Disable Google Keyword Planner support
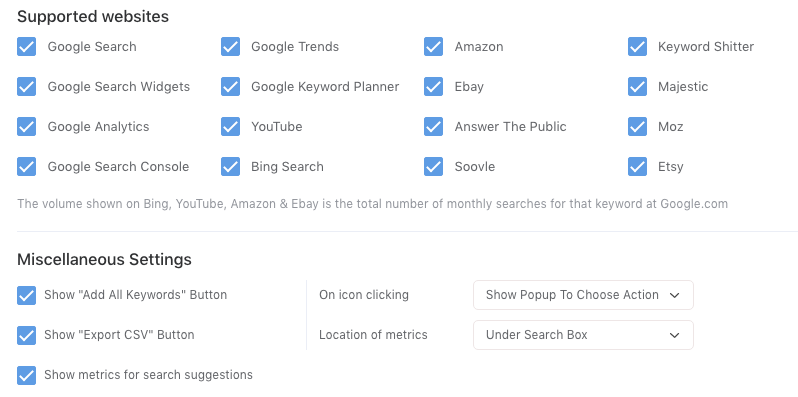 pos(230,87)
